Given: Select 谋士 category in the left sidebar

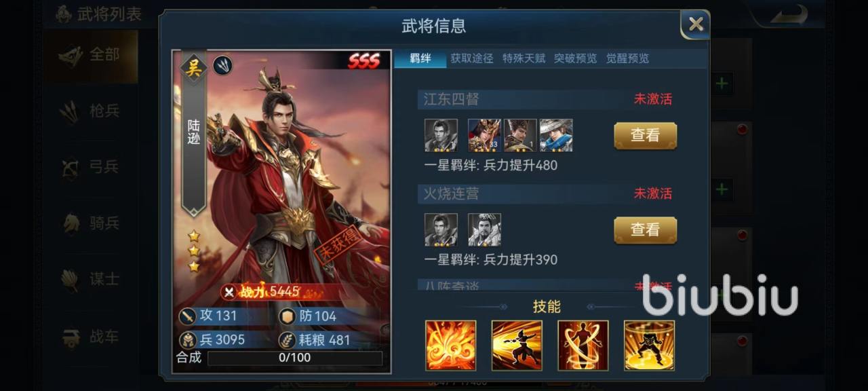Looking at the screenshot, I should 91,280.
